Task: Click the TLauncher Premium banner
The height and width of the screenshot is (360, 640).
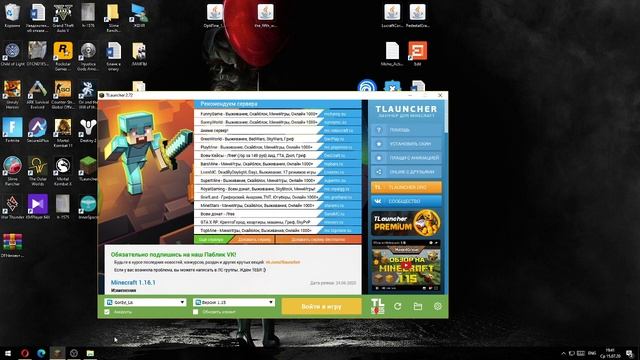Action: coord(406,223)
